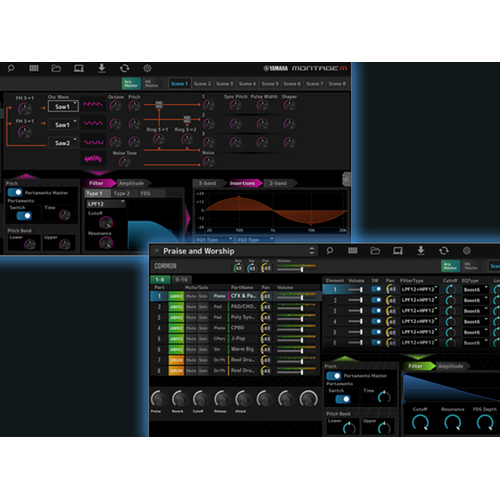This screenshot has height=500, width=500.
Task: Toggle SW switch for element 2
Action: click(376, 300)
